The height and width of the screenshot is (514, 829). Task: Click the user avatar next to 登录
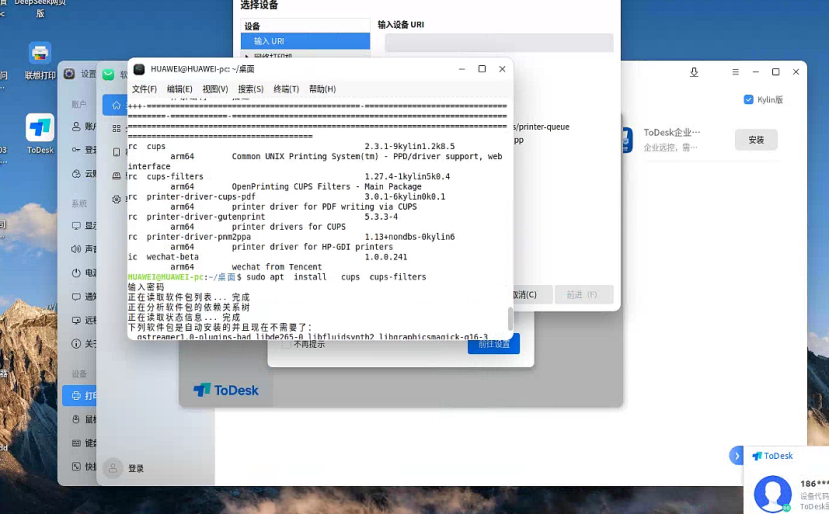point(113,468)
